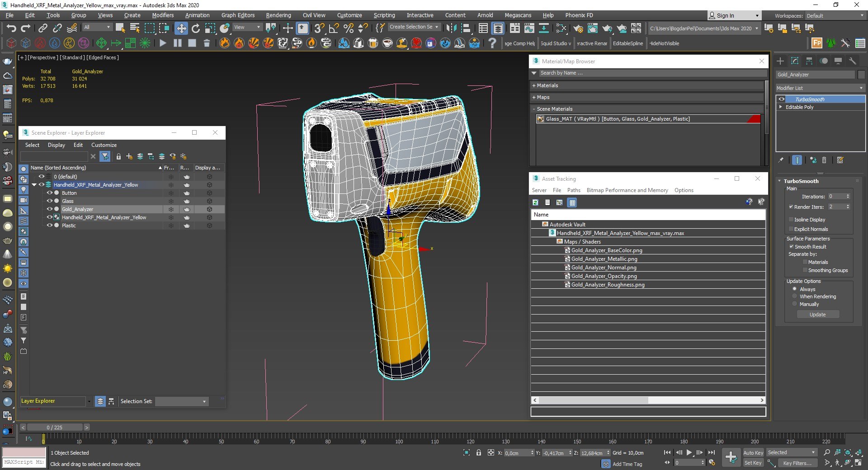Open the Selection Set dropdown in Scene Explorer
The width and height of the screenshot is (868, 470).
coord(182,401)
